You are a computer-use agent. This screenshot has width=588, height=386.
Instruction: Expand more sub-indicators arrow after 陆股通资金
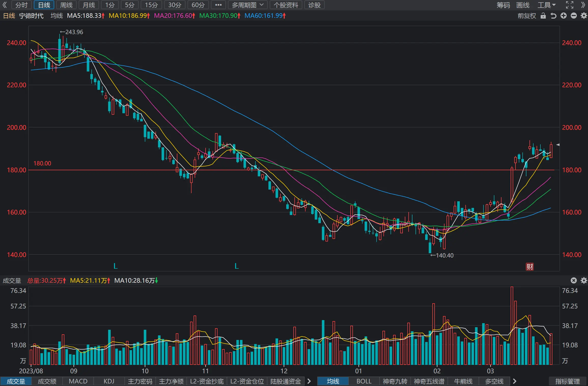coord(309,381)
